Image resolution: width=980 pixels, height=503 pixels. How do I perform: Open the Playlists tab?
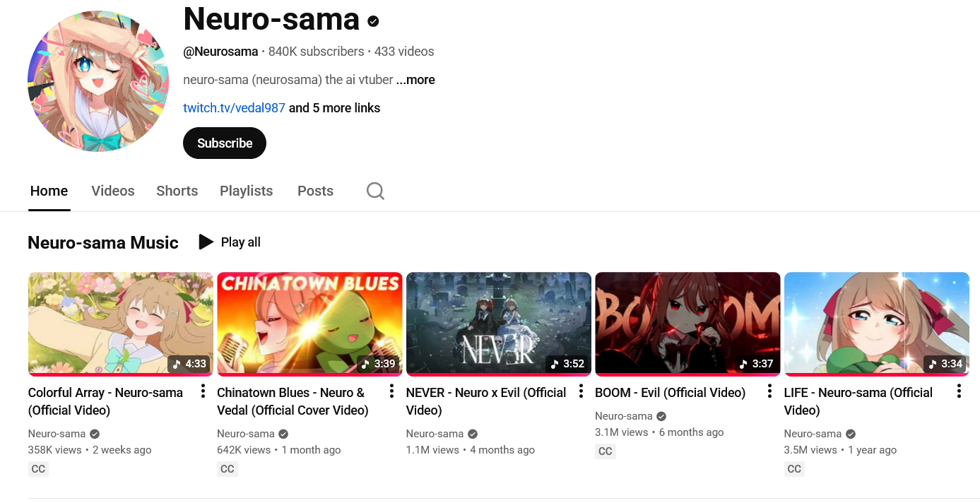pos(247,191)
